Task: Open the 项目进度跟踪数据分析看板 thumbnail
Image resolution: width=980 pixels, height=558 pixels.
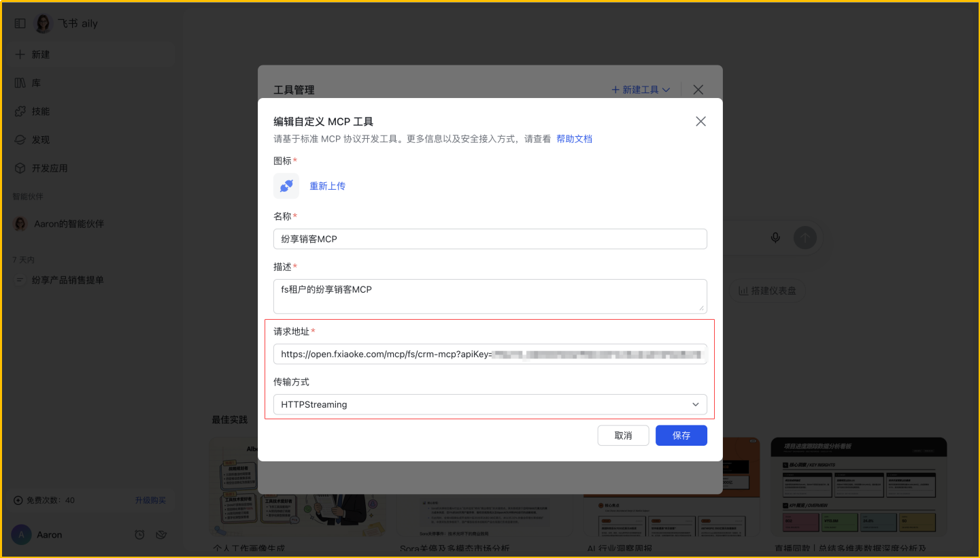Action: 859,486
